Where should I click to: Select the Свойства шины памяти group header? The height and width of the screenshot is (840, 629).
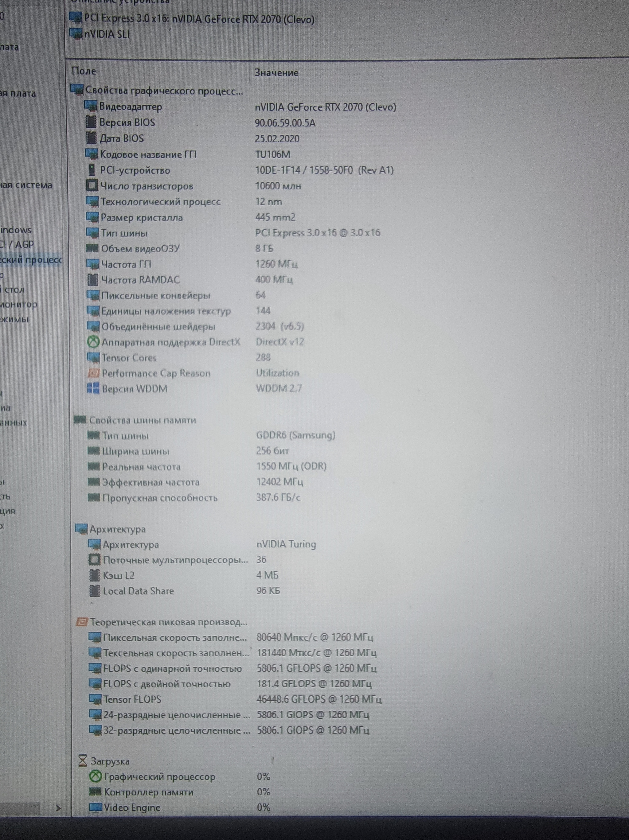[x=143, y=420]
